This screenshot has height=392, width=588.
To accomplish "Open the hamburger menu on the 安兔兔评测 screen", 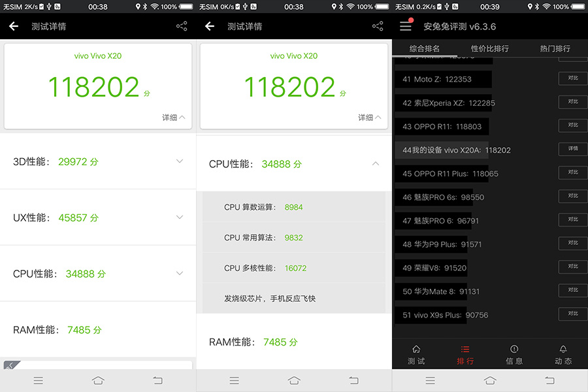I will (406, 26).
